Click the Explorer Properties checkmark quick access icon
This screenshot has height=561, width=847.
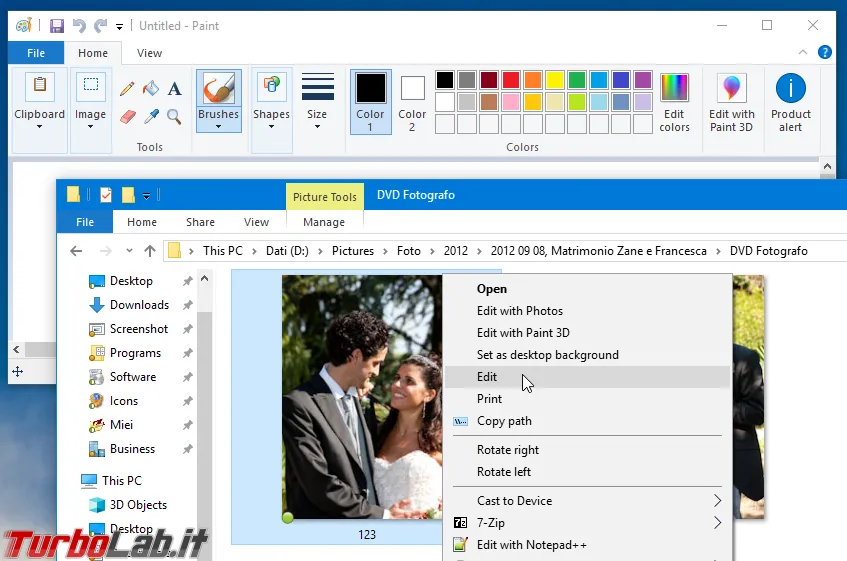pyautogui.click(x=106, y=195)
